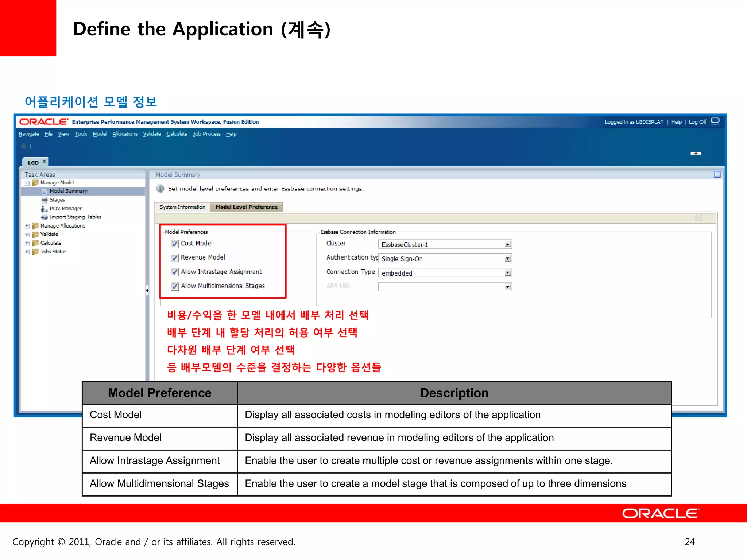The width and height of the screenshot is (747, 560).
Task: Click the info icon beside instructions
Action: (160, 188)
